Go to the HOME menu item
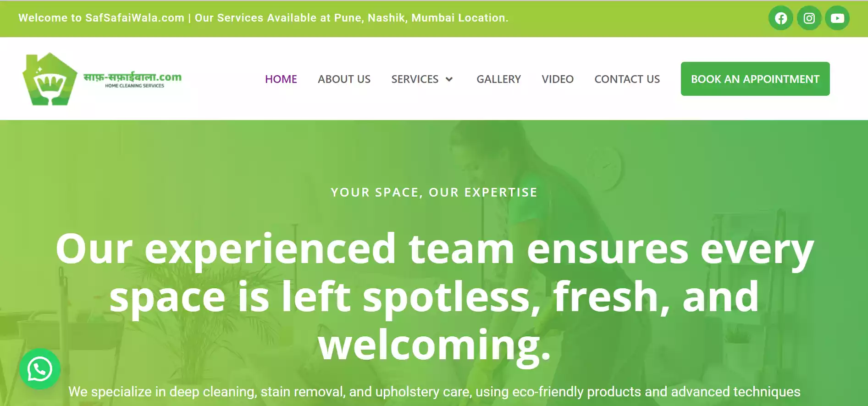Screen dimensions: 868x406 click(281, 79)
